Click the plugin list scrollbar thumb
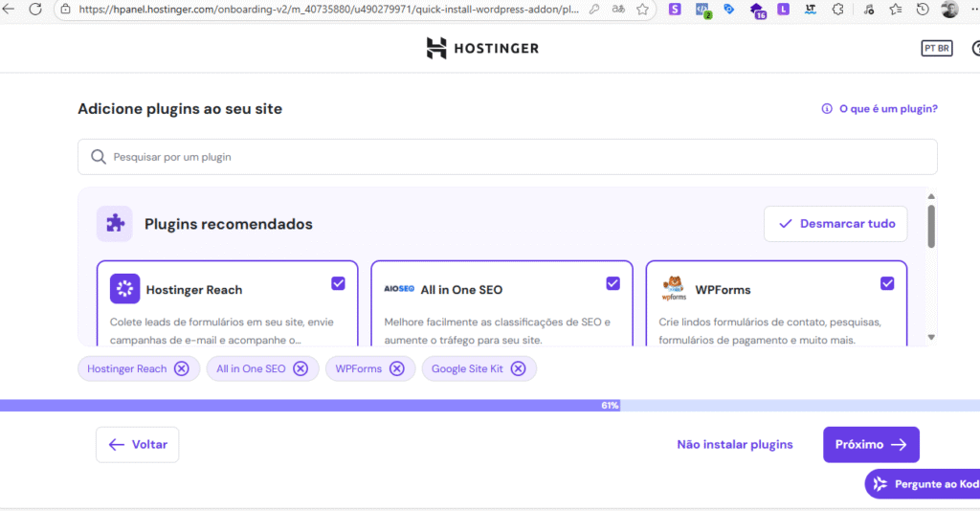Screen dimensions: 980x511 click(x=931, y=226)
